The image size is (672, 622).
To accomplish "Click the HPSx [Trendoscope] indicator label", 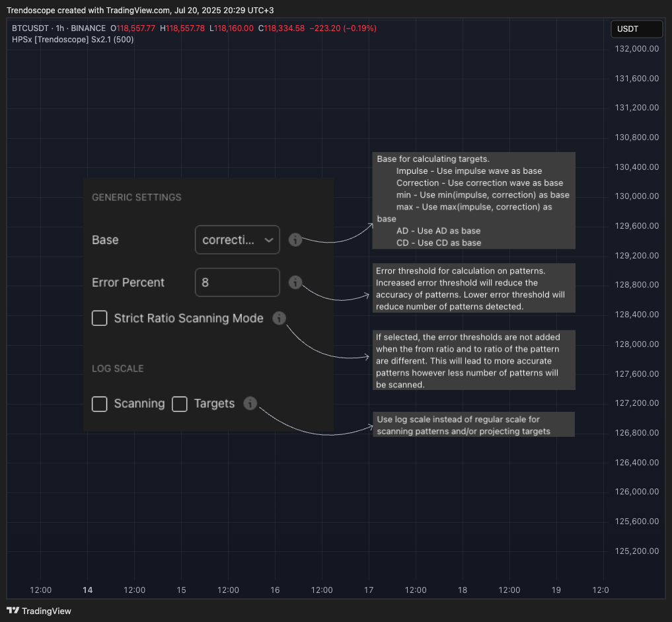I will (x=73, y=40).
